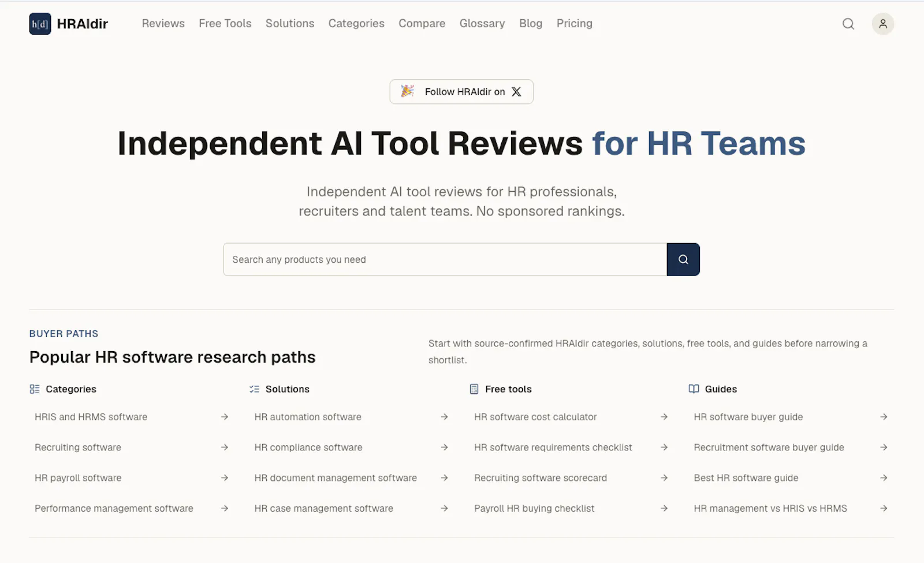The height and width of the screenshot is (563, 924).
Task: Click the Solutions checklist icon
Action: point(254,389)
